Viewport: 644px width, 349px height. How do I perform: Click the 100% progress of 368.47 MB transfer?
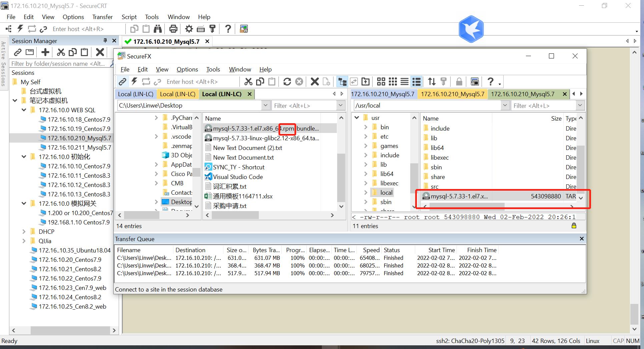click(297, 266)
